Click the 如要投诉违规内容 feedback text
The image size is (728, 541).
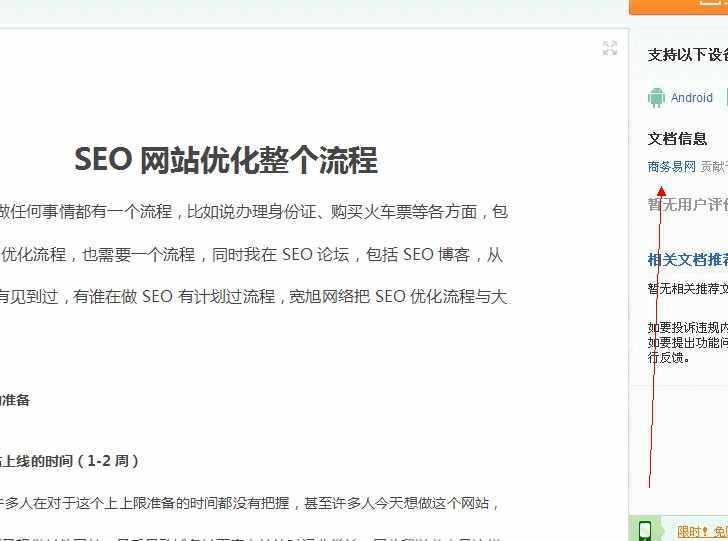coord(687,327)
